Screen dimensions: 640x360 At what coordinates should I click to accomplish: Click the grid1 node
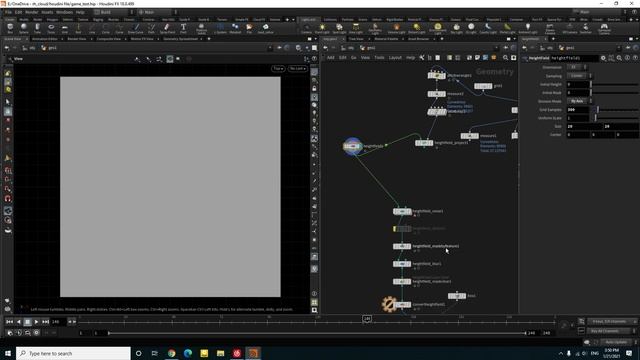point(483,86)
